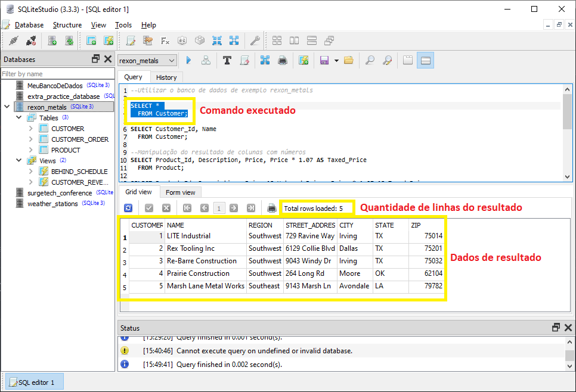
Task: Select the MeuBancoDeDados database
Action: 55,86
